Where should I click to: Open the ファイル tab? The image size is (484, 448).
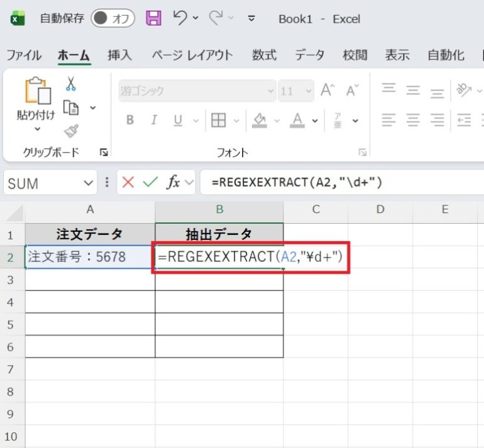pyautogui.click(x=23, y=55)
